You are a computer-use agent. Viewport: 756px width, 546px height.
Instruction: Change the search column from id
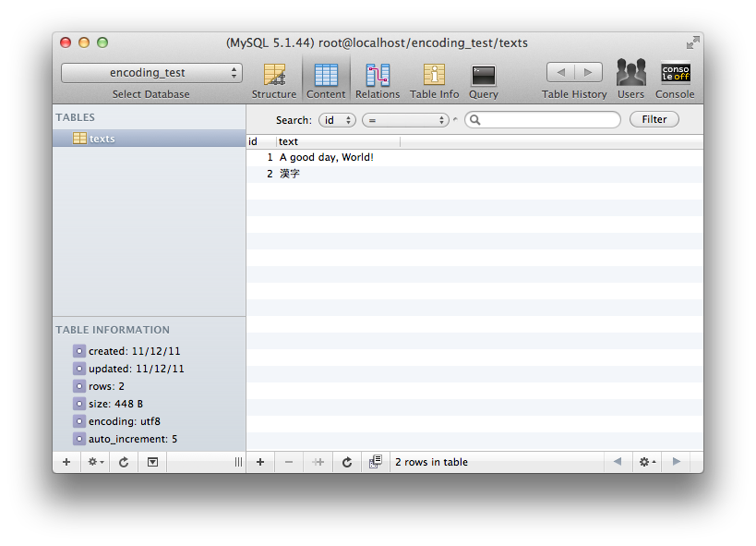click(337, 119)
